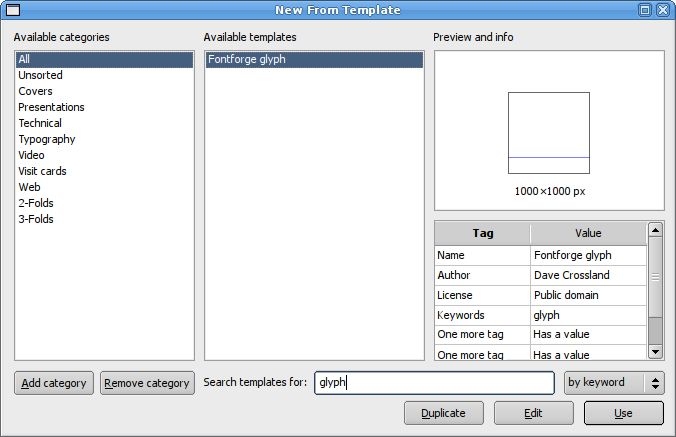Click the template preview thumbnail
The image size is (676, 437).
(548, 133)
